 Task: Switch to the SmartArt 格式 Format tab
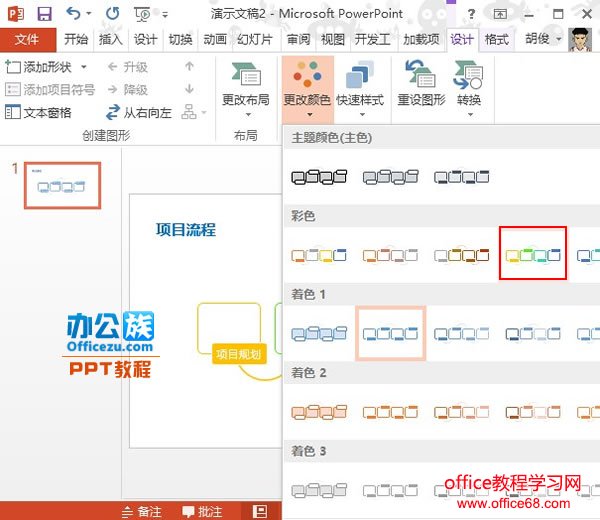click(496, 39)
